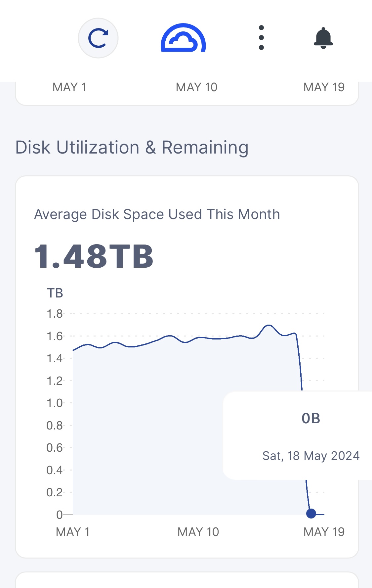Click the 0B value in the tooltip

[311, 419]
